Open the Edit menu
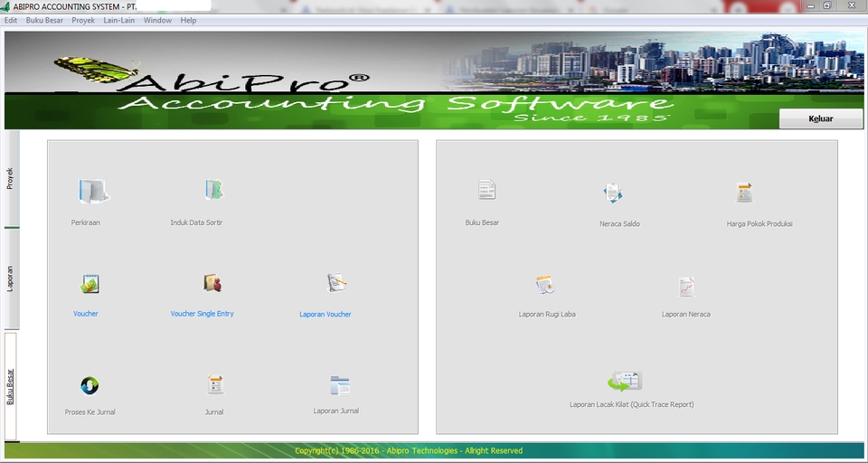Screen dimensions: 868x463 pyautogui.click(x=11, y=21)
